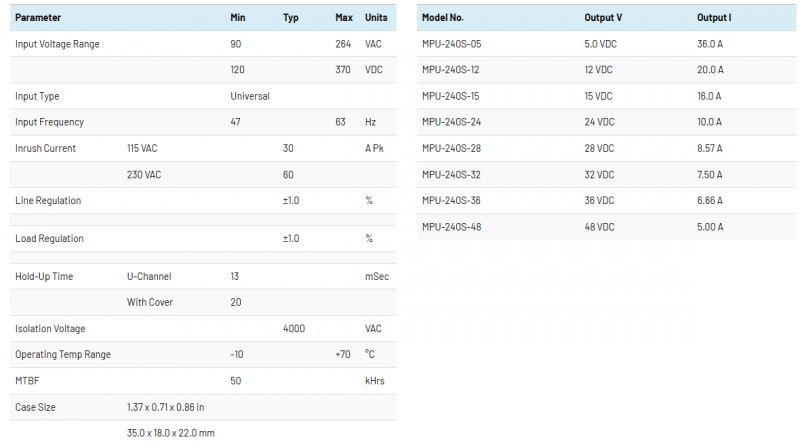Select the MPU-240S-12 model entry
Viewport: 800px width, 446px height.
[x=450, y=70]
